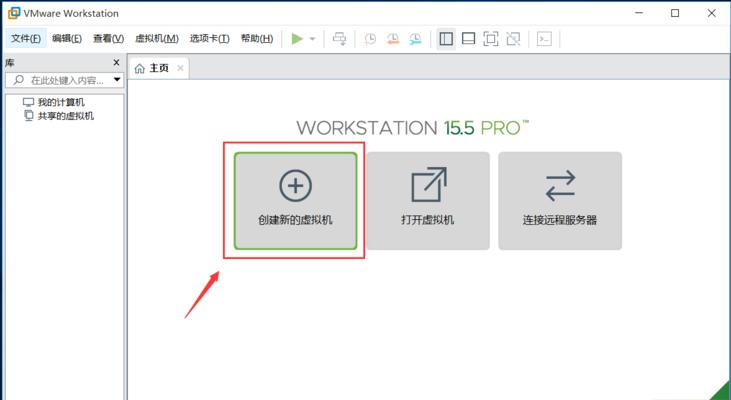Click the monitor icon beside 我的计算机

point(28,102)
